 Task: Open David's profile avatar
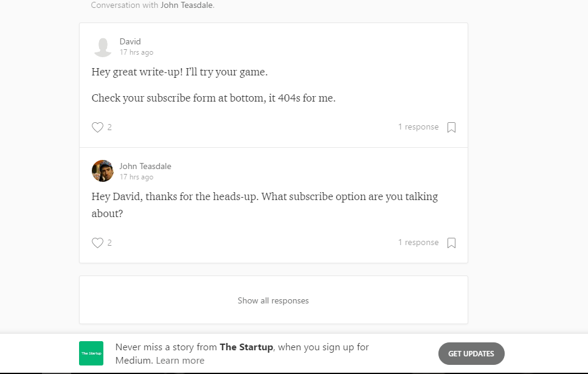point(102,46)
